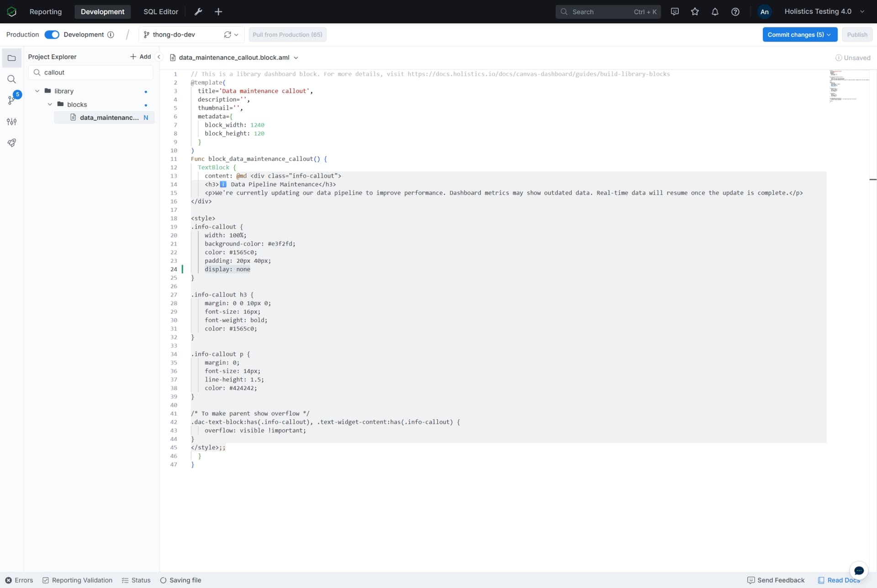The image size is (877, 588).
Task: Click 'Saving file' status text
Action: (185, 580)
